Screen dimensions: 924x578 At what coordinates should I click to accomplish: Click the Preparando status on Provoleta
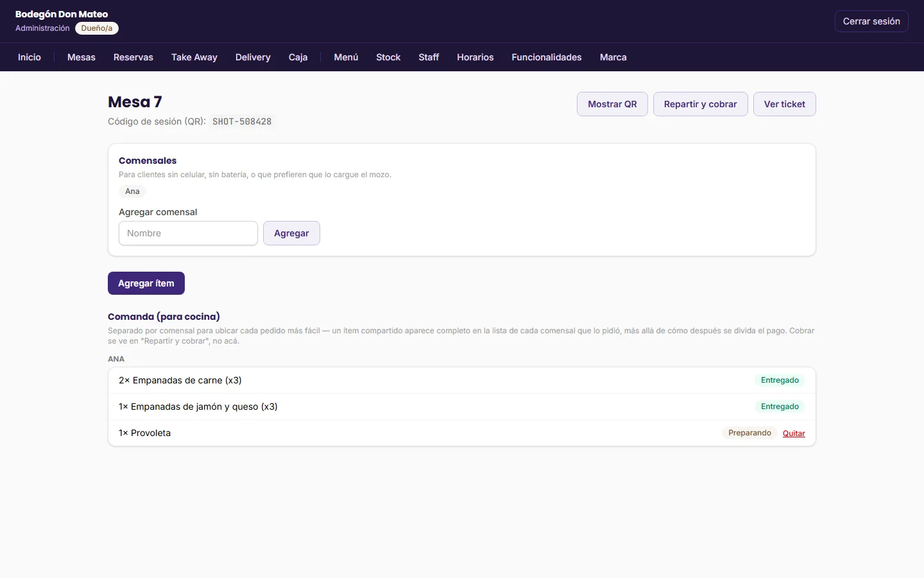point(749,433)
